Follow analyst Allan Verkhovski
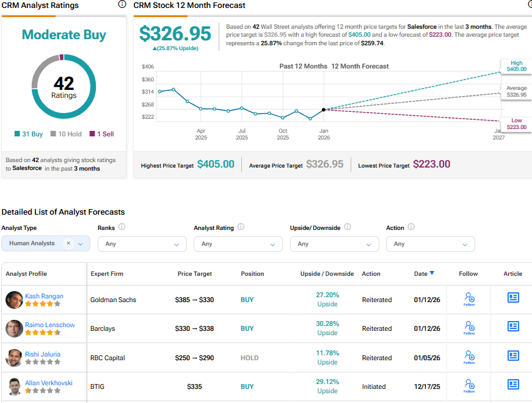The width and height of the screenshot is (532, 403). pos(469,386)
